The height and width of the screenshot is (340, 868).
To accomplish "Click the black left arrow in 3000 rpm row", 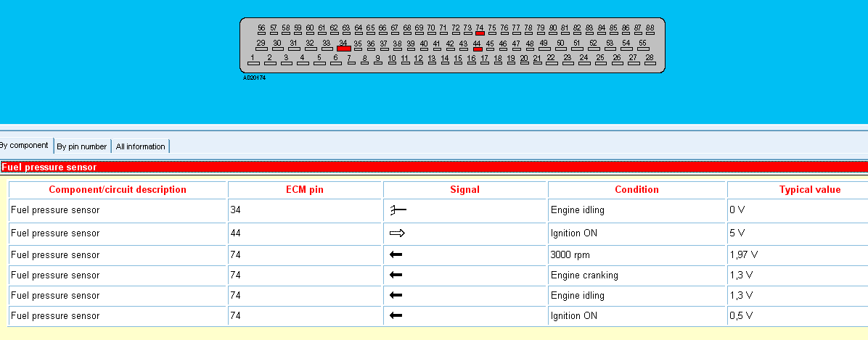I will [396, 255].
